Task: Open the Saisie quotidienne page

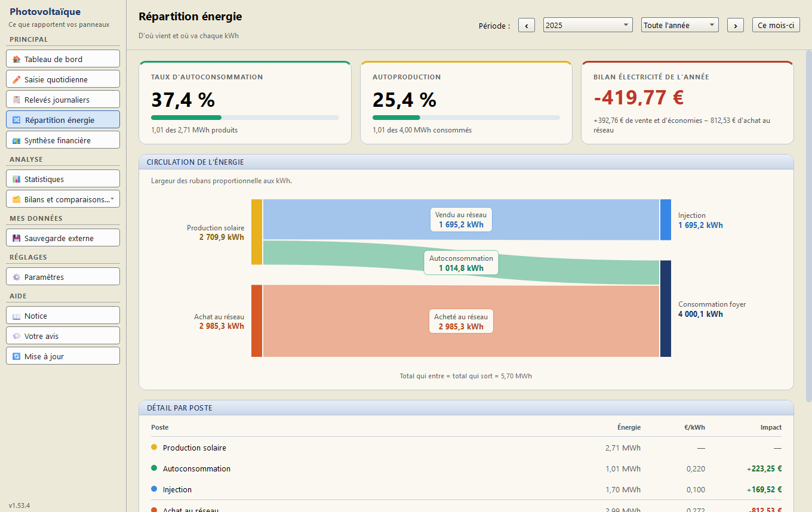Action: tap(63, 79)
